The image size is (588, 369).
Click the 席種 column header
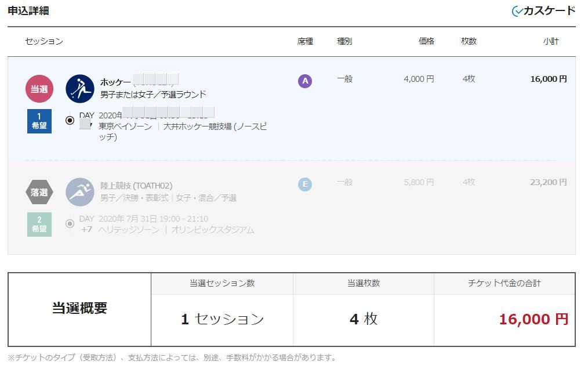click(x=305, y=41)
